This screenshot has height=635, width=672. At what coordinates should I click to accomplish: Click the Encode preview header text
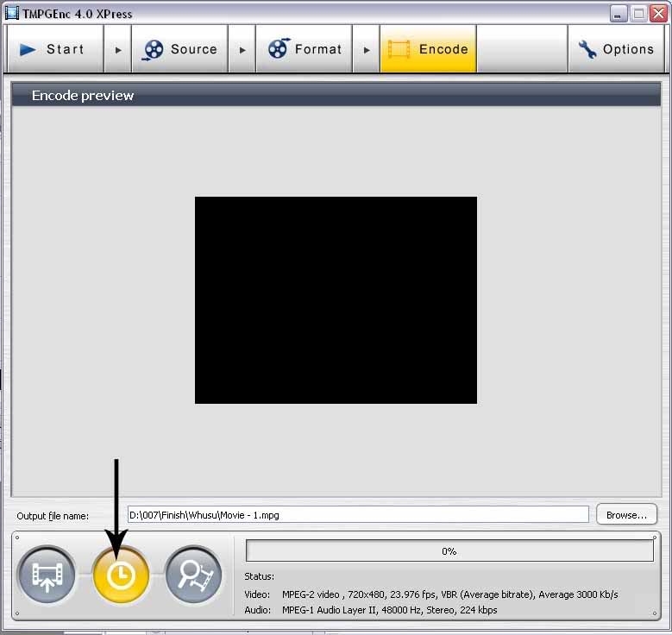click(x=83, y=95)
